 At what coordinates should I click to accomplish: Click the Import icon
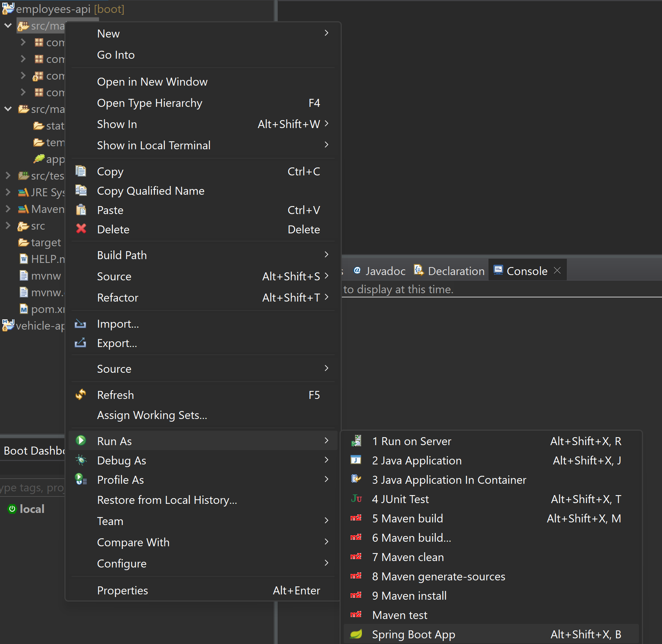[80, 324]
